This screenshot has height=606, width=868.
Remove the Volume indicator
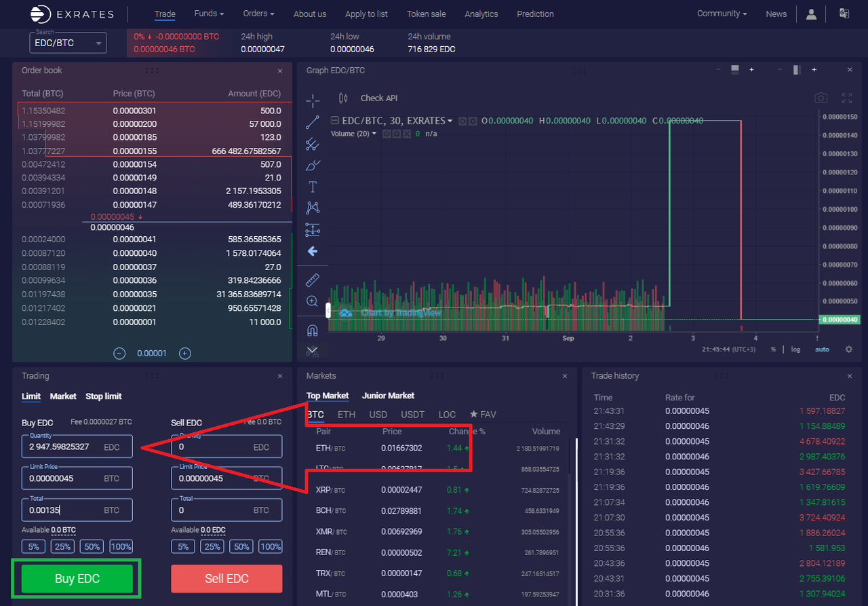(406, 134)
